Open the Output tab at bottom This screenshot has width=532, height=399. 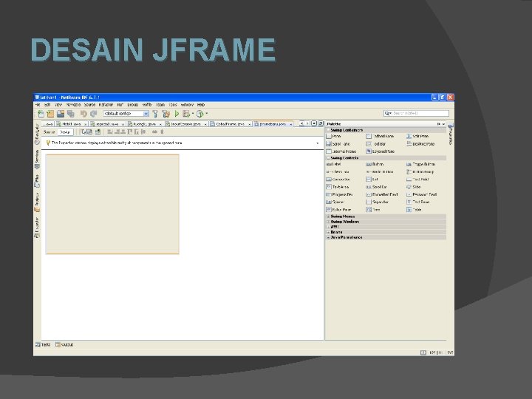coord(64,345)
